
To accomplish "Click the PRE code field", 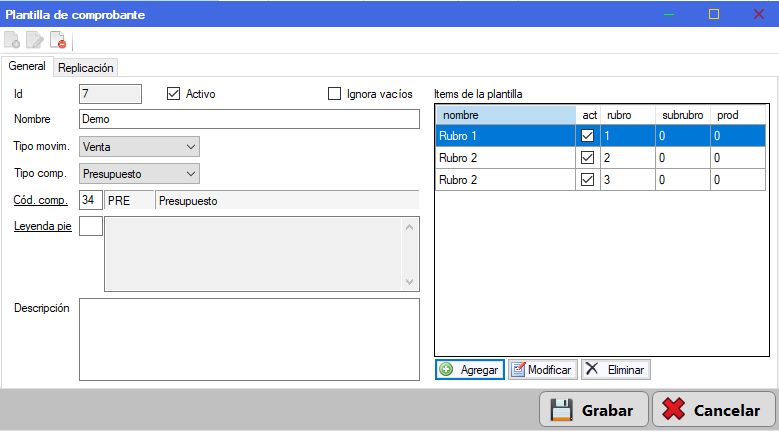I will pos(129,200).
